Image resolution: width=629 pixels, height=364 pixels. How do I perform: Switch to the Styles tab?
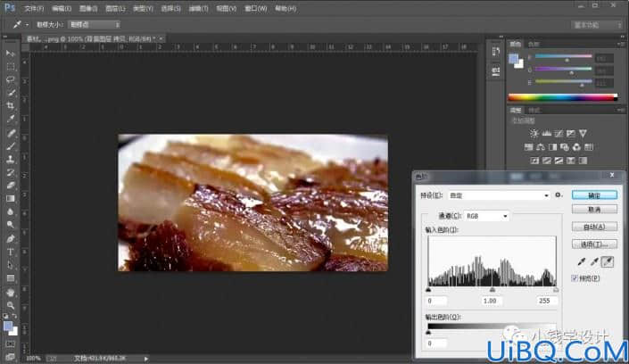pos(534,110)
